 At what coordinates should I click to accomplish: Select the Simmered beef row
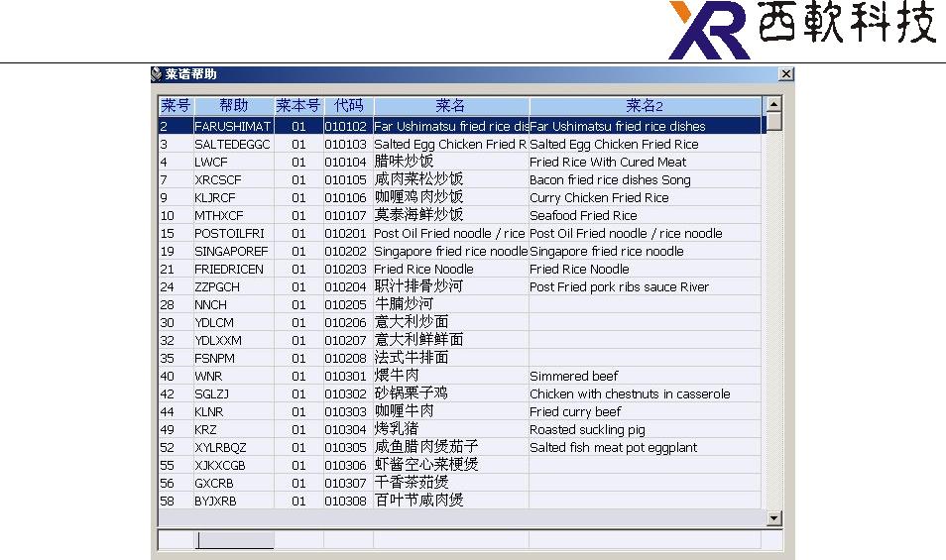460,377
